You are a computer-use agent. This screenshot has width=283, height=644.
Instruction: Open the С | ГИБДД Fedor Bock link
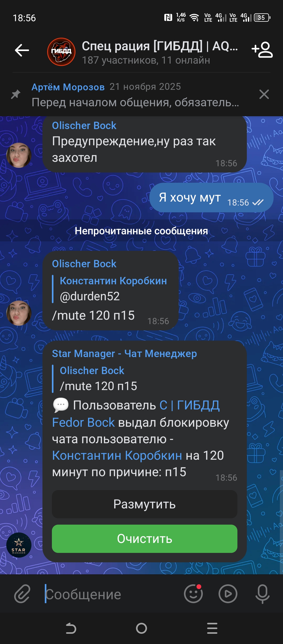tap(136, 414)
